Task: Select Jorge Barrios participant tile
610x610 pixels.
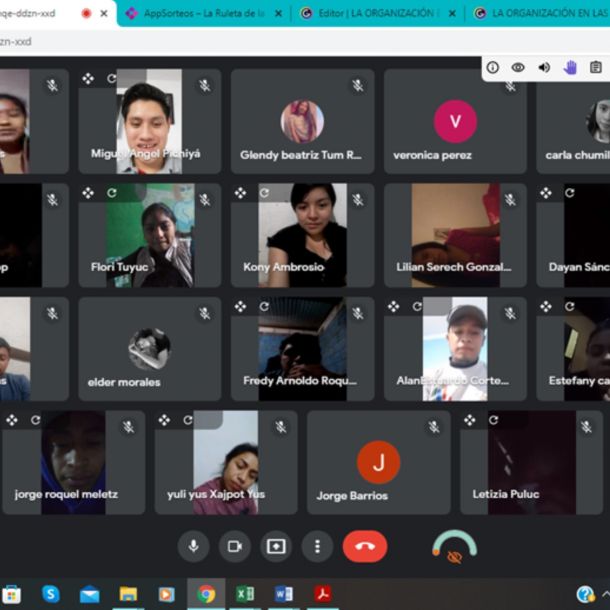Action: [x=378, y=462]
